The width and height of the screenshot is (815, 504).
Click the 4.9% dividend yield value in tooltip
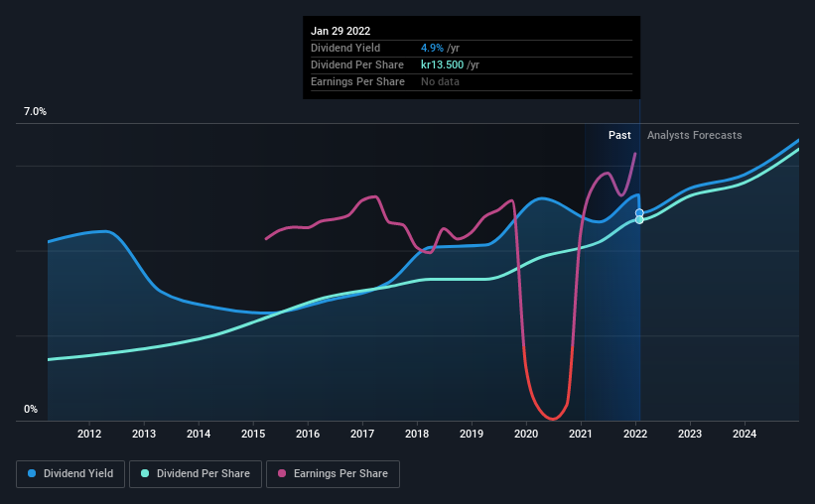click(432, 48)
